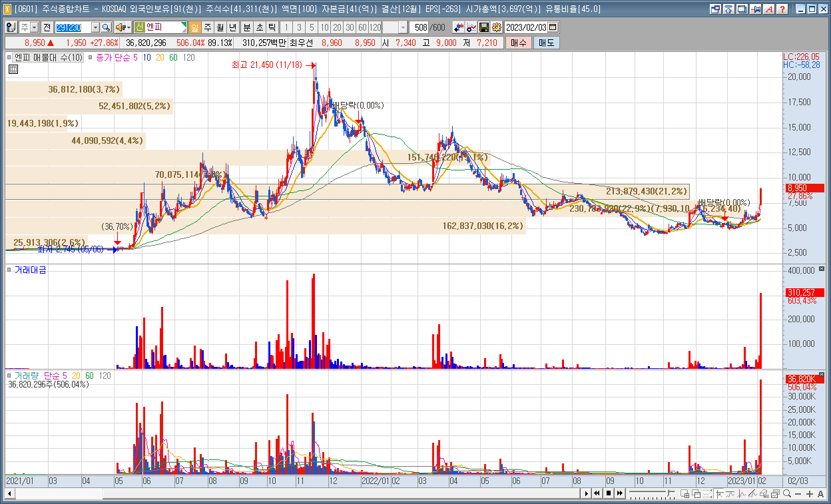Click the fast-forward playback button
Viewport: 831px width, 504px height.
[620, 493]
